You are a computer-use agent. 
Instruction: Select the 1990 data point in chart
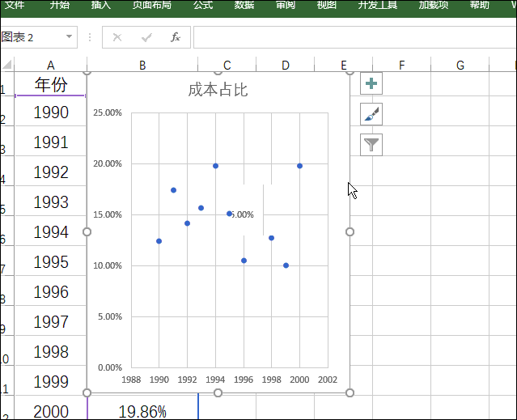[x=159, y=241]
